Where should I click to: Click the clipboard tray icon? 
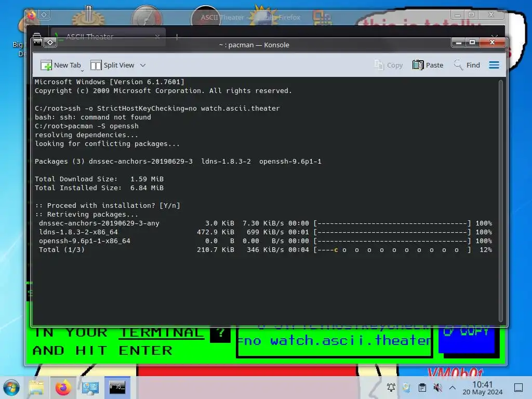pos(422,388)
